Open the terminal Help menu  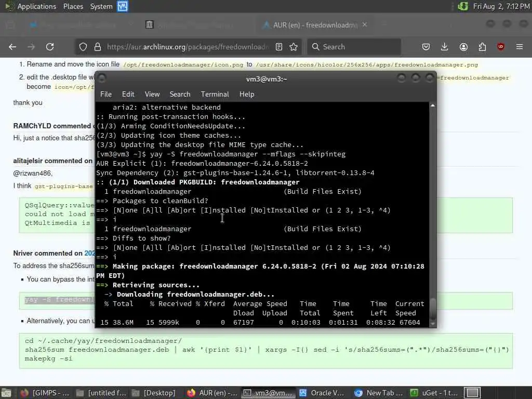(247, 95)
